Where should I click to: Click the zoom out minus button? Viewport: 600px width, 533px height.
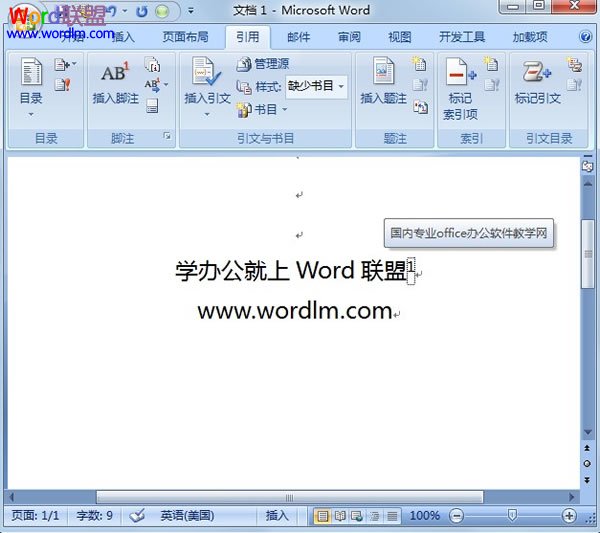[x=456, y=516]
